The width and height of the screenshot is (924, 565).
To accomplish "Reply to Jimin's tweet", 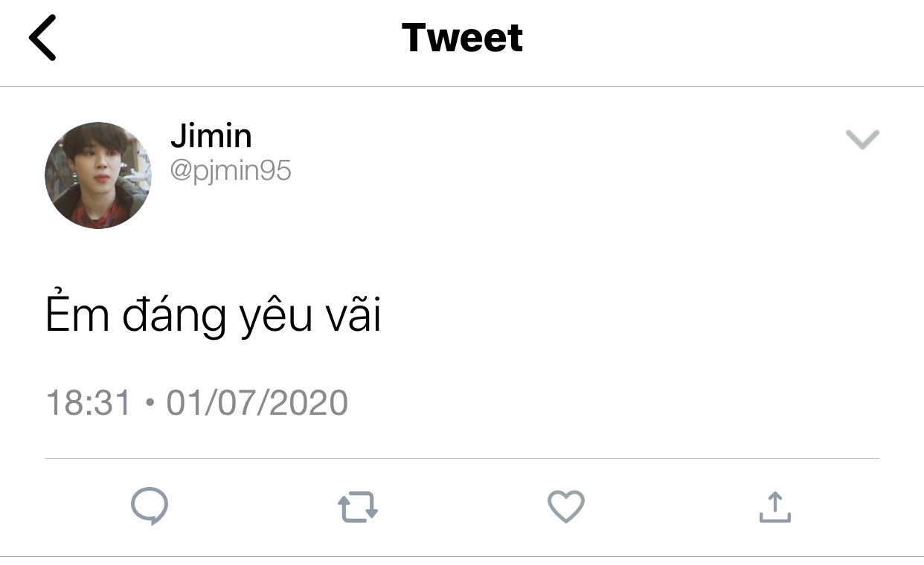I will (150, 507).
